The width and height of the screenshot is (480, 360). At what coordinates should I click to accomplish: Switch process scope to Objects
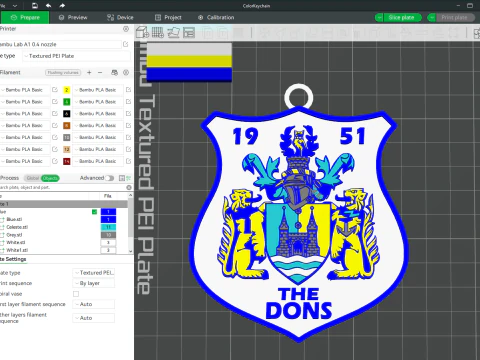tap(50, 178)
